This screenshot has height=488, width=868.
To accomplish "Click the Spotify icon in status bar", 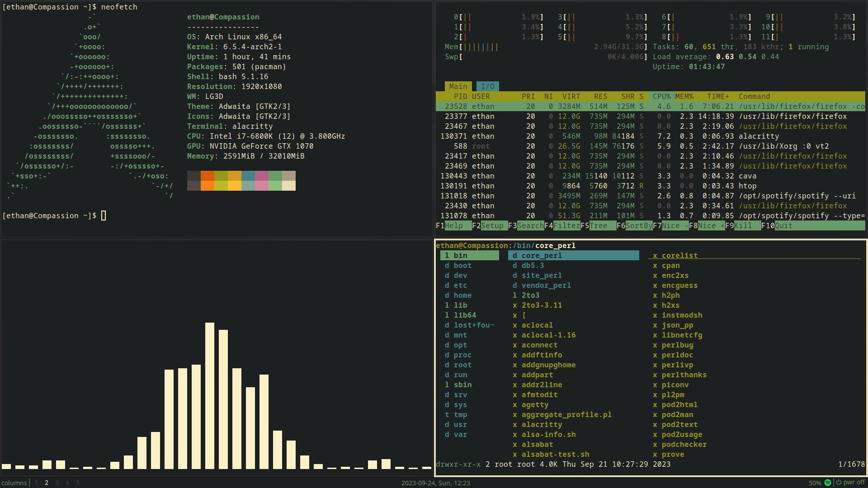I will [x=828, y=483].
